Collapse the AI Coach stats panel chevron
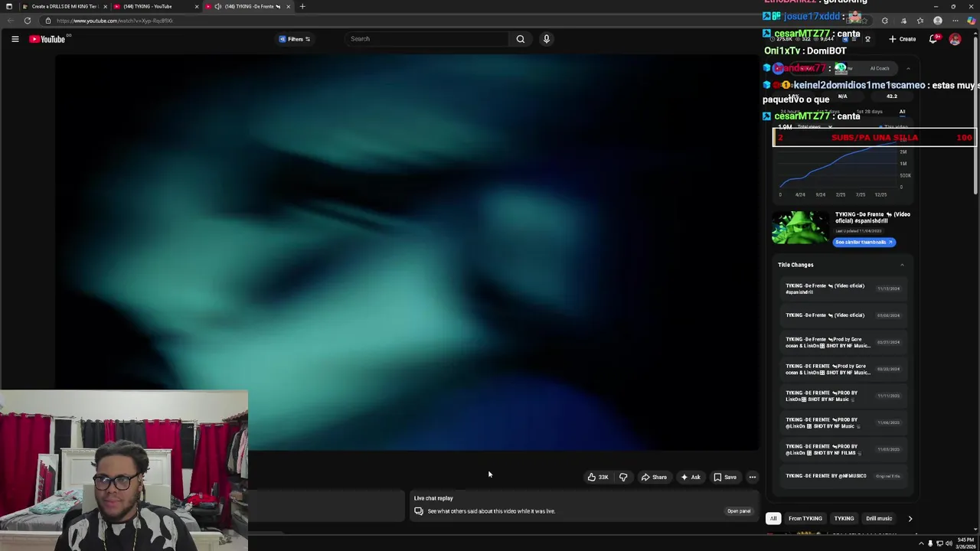 coord(908,68)
